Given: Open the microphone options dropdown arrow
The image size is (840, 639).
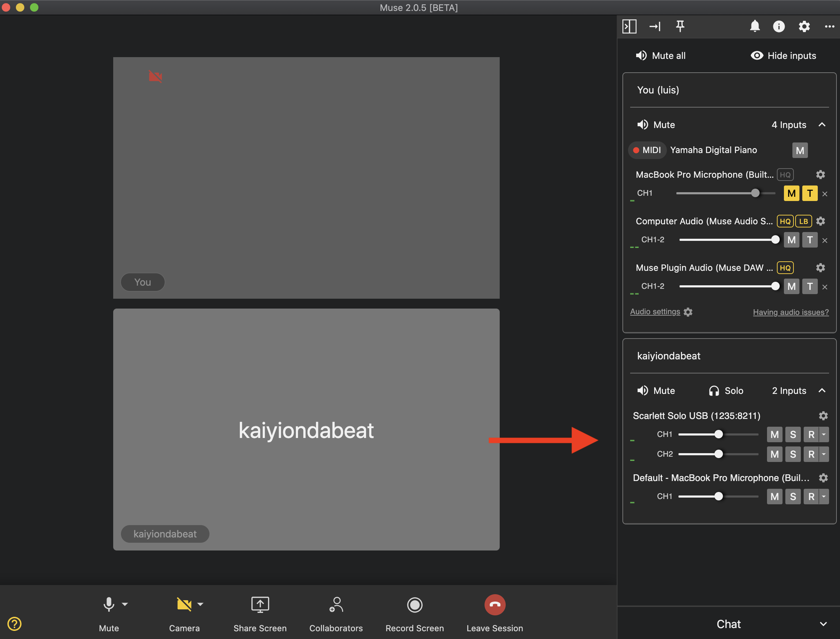Looking at the screenshot, I should pos(125,604).
